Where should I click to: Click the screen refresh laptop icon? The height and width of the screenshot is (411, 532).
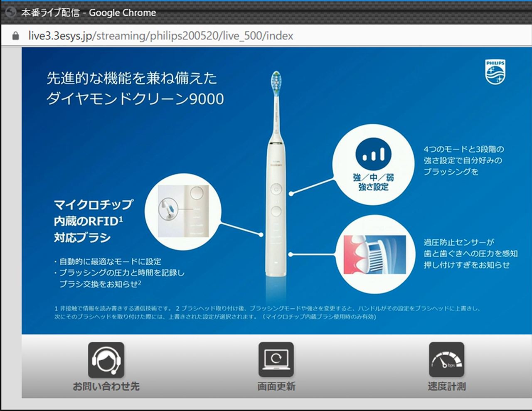[276, 360]
